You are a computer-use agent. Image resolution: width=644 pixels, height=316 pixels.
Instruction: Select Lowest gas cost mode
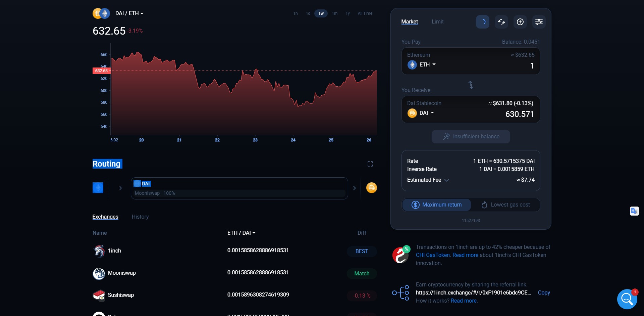505,205
